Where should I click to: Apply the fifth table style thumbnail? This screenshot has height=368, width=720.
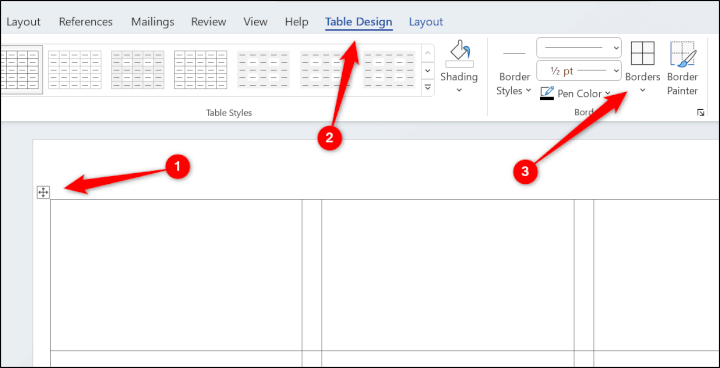pyautogui.click(x=264, y=69)
